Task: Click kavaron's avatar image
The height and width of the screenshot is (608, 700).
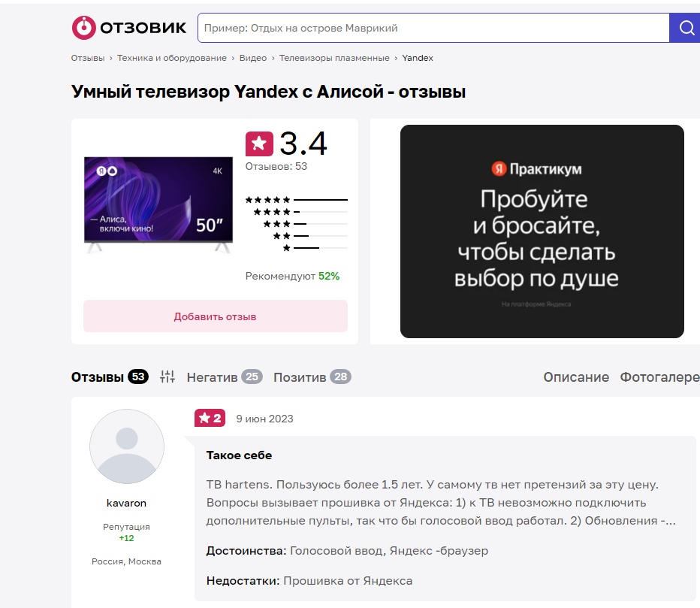Action: coord(127,446)
